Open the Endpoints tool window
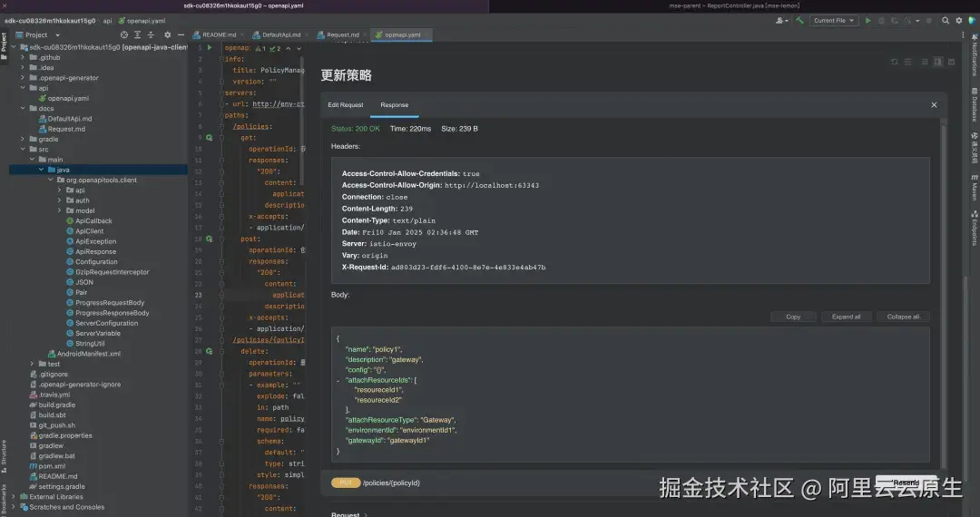Screen dimensions: 980x517 (975, 228)
